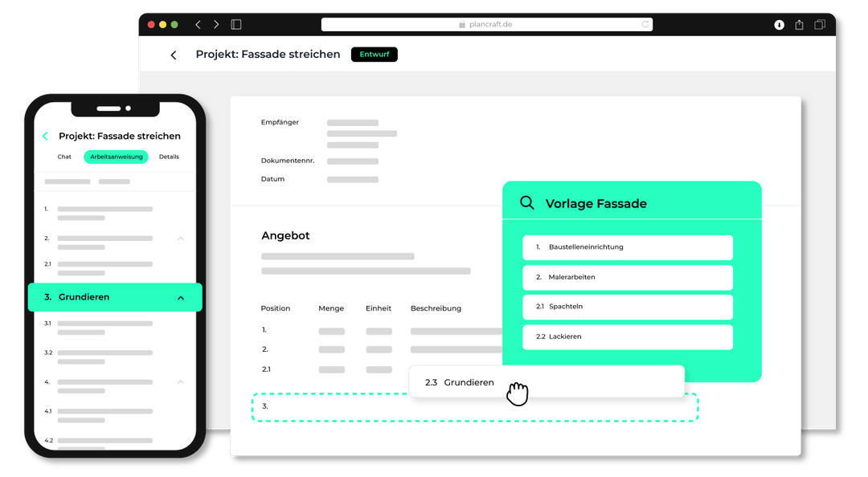Open the Details tab on phone

[169, 157]
